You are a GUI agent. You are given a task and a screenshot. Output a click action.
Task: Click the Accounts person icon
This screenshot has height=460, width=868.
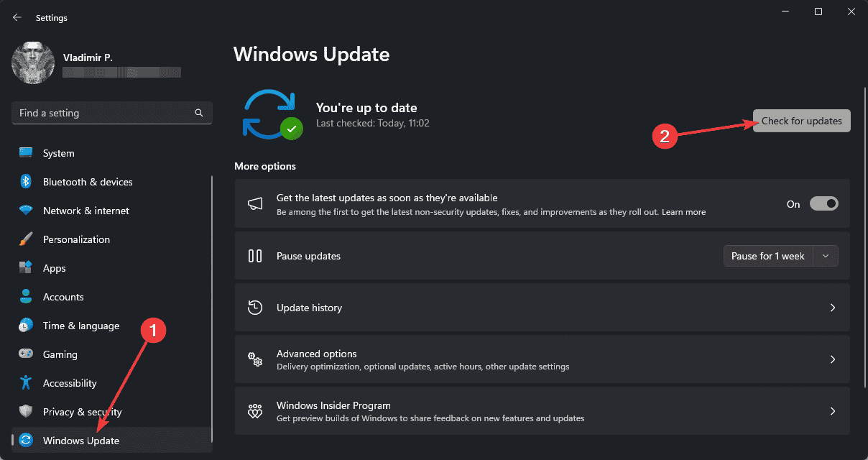click(x=27, y=297)
